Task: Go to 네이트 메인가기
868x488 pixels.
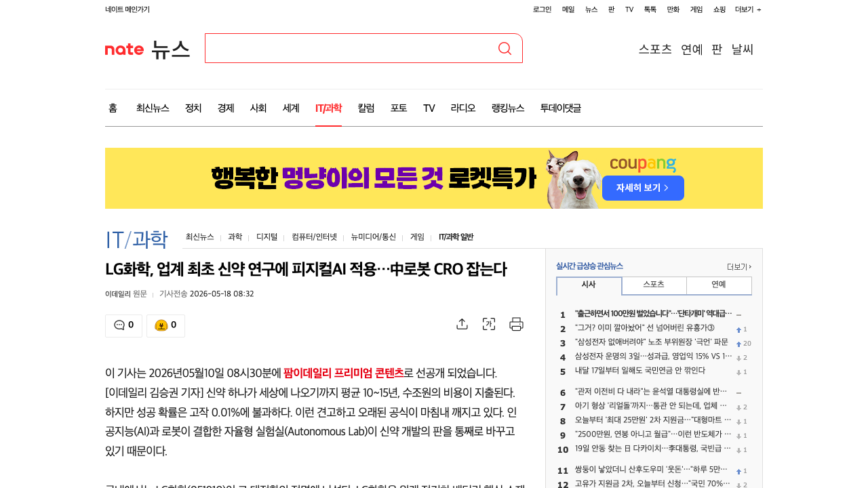Action: 127,9
